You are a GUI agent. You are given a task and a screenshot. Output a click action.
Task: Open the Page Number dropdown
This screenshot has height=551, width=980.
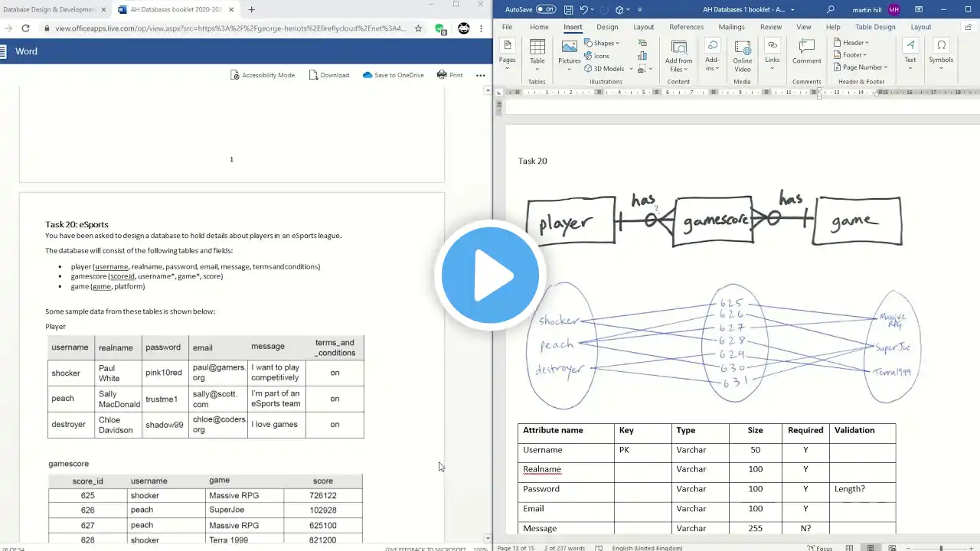[x=861, y=67]
